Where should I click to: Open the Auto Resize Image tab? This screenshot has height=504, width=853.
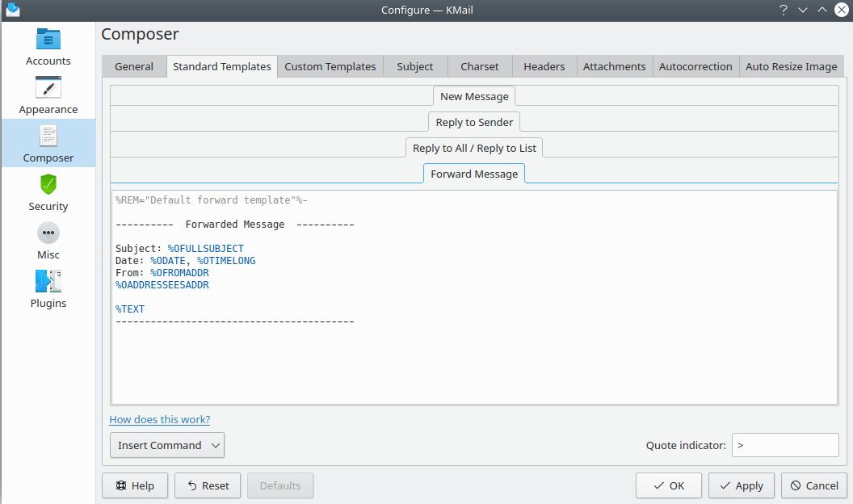(x=791, y=66)
